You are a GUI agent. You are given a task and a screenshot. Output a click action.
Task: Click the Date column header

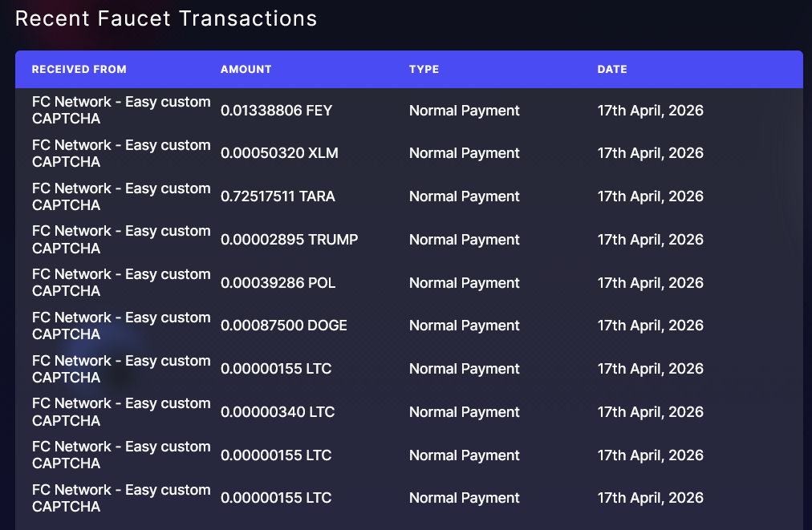612,69
